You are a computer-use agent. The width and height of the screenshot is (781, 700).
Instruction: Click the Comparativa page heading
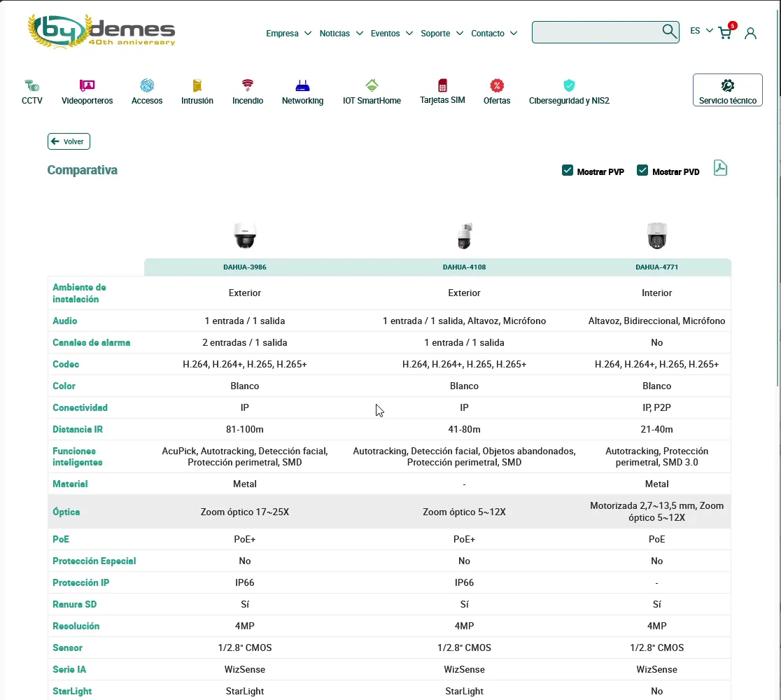coord(82,170)
